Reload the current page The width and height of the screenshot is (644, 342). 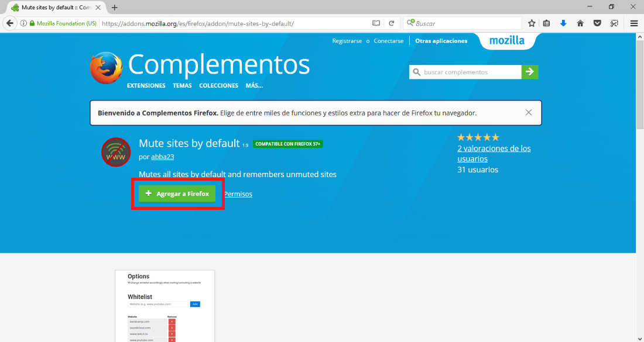392,23
